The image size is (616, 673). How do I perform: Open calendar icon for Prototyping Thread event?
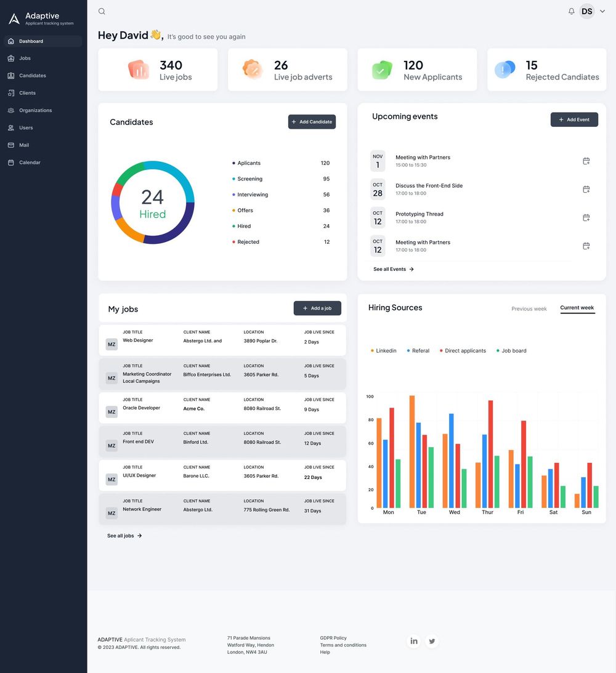tap(586, 217)
